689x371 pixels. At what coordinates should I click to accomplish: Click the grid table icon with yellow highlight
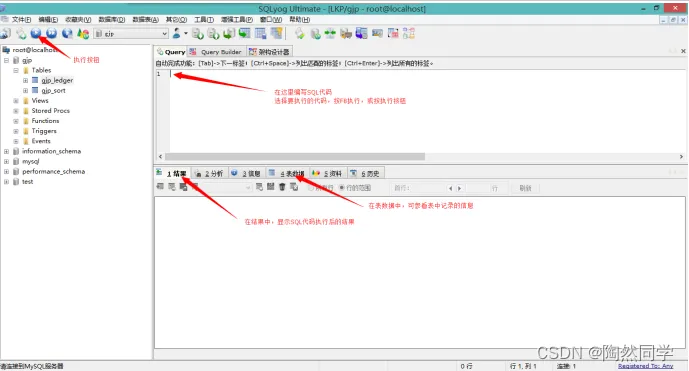pos(276,33)
